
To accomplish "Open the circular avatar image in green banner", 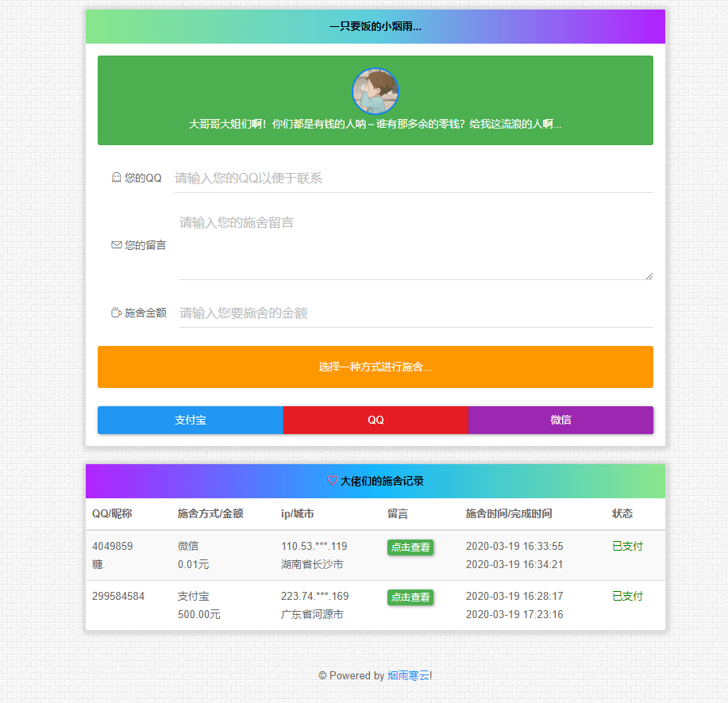I will [375, 91].
